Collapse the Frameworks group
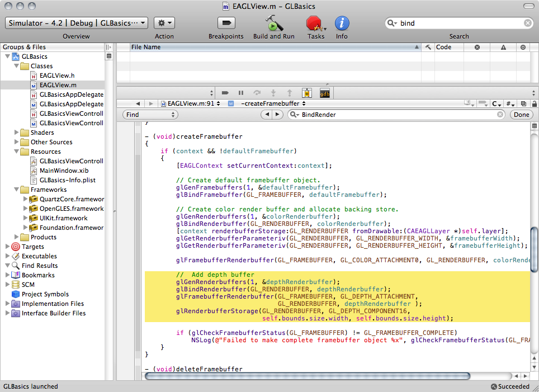Screen dimensions: 539x392 pos(17,190)
